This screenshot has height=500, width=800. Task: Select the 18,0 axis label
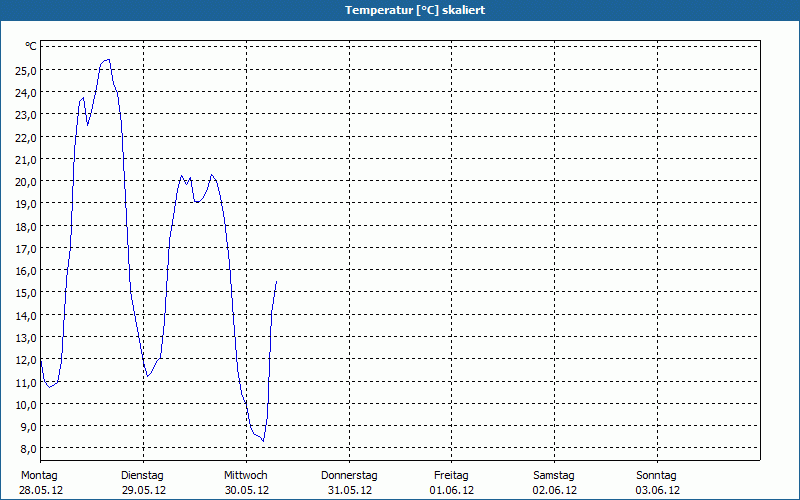click(x=26, y=227)
